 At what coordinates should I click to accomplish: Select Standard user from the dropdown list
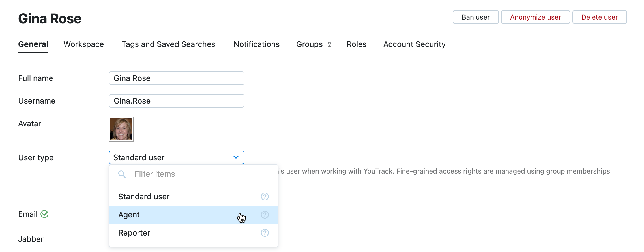144,197
